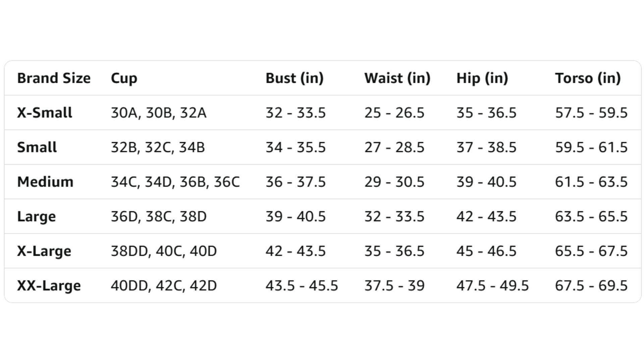Click the Large size row label

pos(37,216)
